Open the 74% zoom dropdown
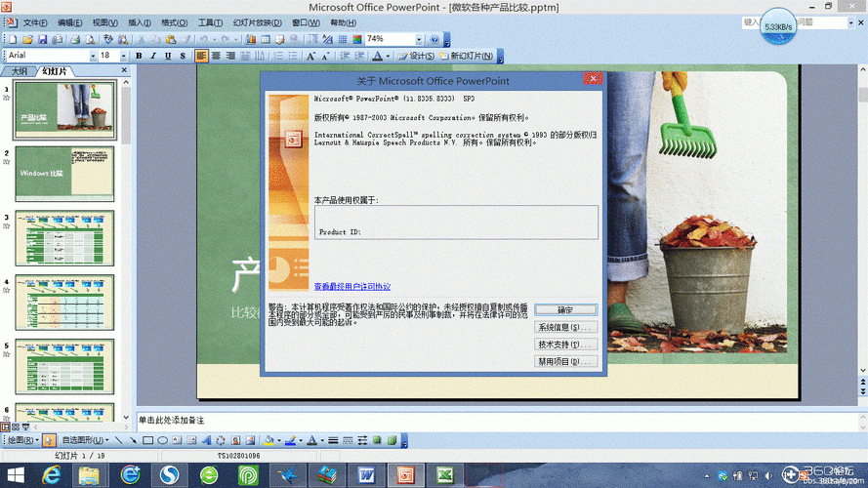Image resolution: width=868 pixels, height=488 pixels. click(x=419, y=39)
